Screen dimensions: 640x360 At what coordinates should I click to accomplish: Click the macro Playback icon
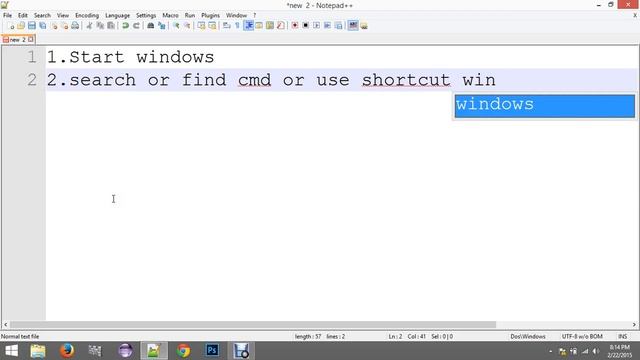pos(316,26)
